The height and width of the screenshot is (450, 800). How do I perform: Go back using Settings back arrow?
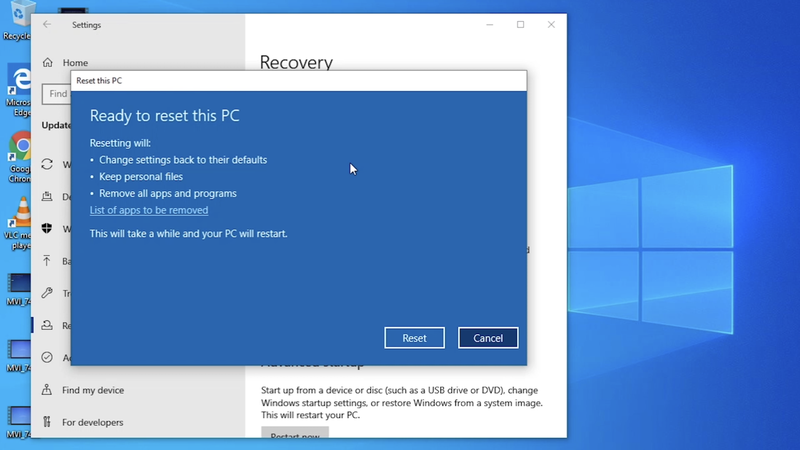tap(47, 24)
